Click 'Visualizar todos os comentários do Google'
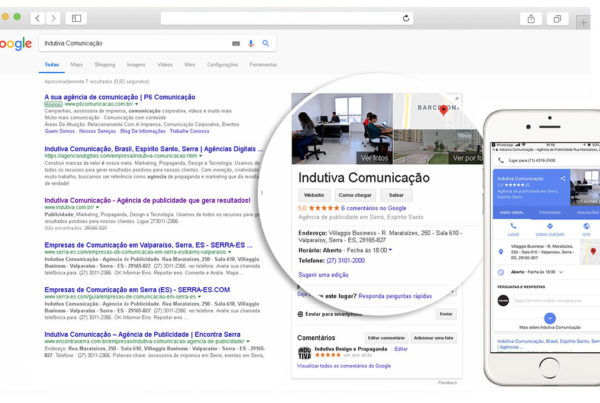Screen dimensions: 600x403 (x=344, y=366)
